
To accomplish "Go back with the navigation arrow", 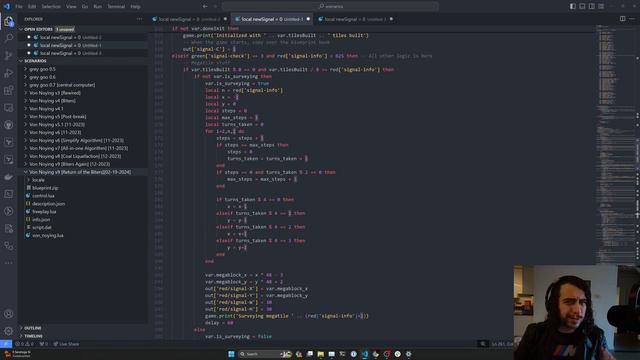I will pos(205,6).
